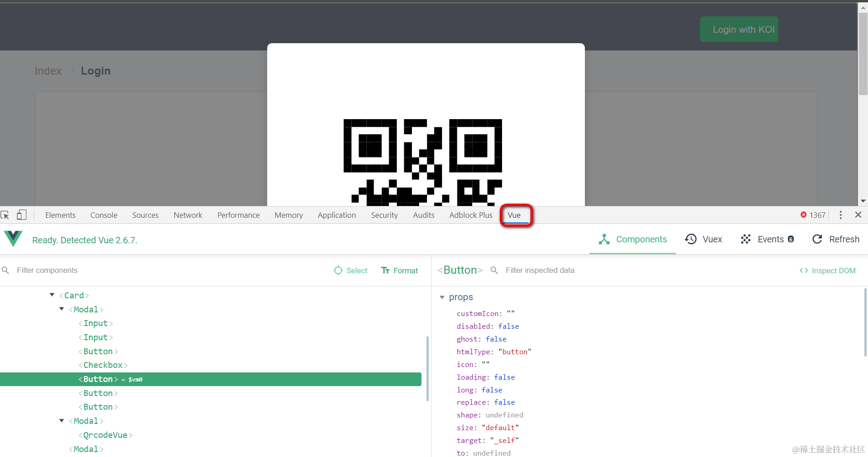Click the Refresh button
Screen dimensions: 868x457
836,239
